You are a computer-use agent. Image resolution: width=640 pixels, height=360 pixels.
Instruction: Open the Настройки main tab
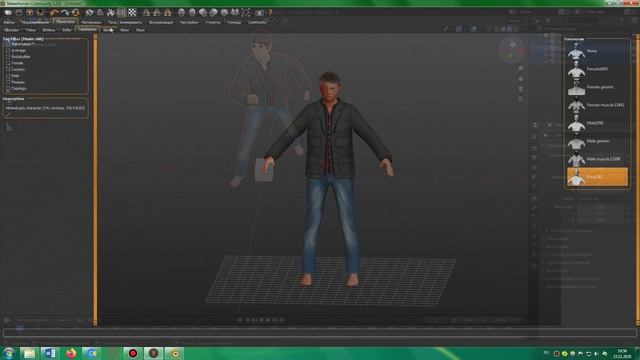189,22
